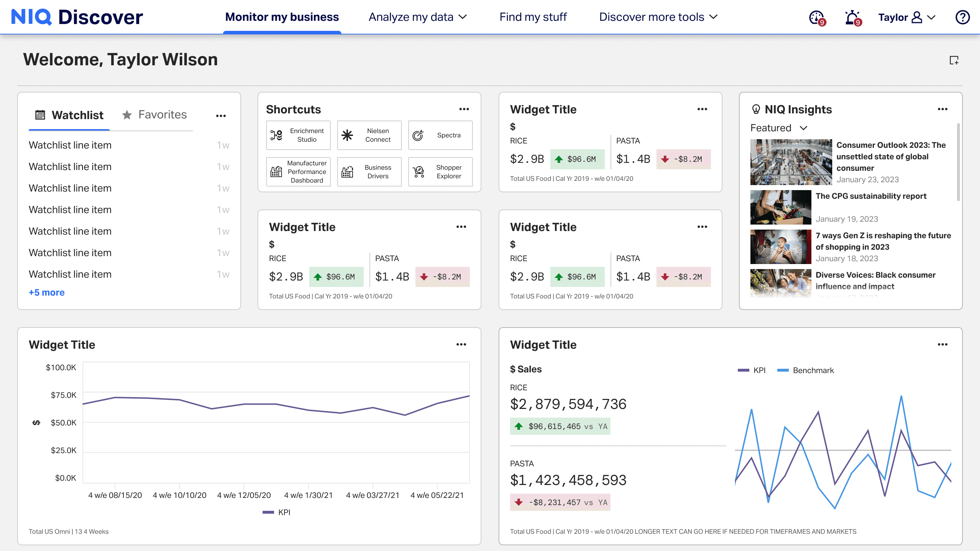The width and height of the screenshot is (980, 551).
Task: Open the CPG sustainability report article
Action: 871,196
